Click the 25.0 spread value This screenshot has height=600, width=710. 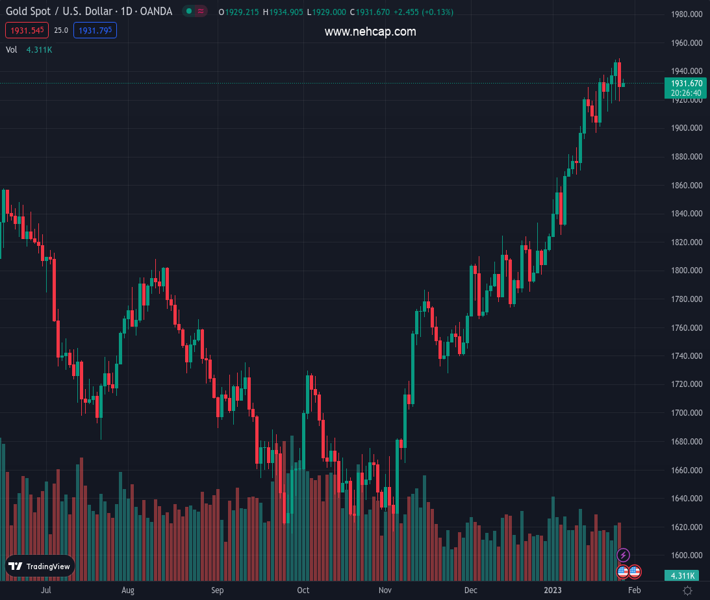[61, 31]
